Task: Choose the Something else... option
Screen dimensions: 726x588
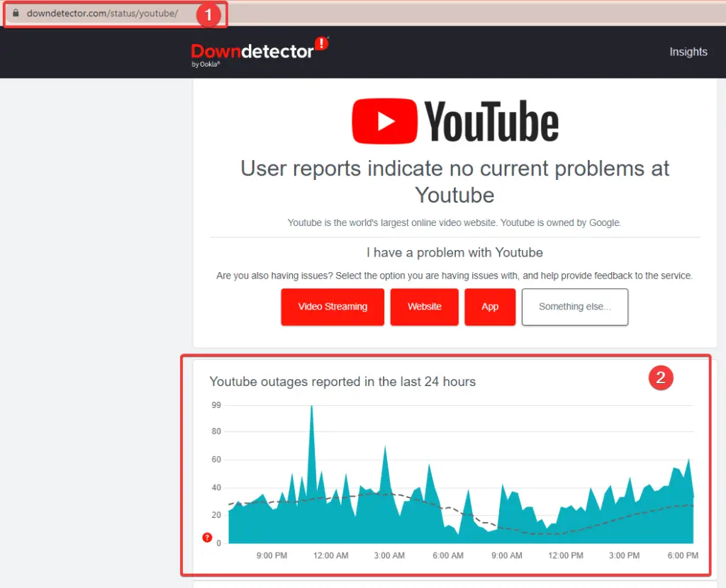Action: point(574,307)
